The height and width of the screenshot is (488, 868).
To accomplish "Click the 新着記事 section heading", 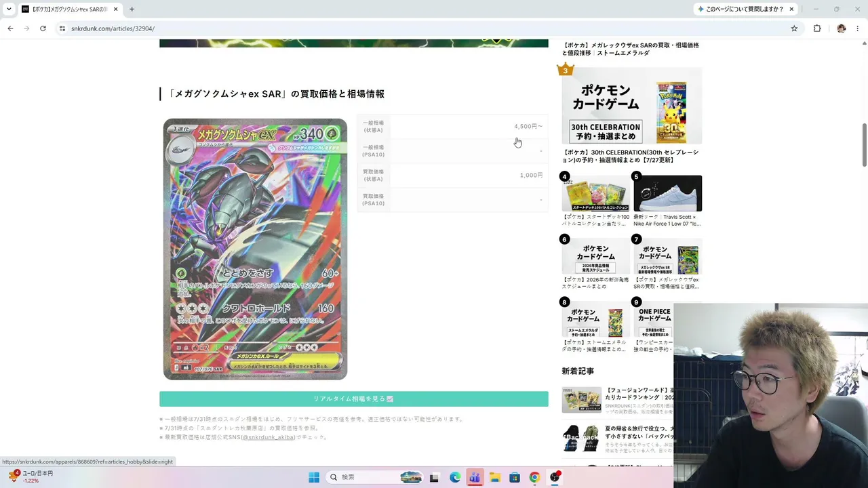I will tap(578, 371).
